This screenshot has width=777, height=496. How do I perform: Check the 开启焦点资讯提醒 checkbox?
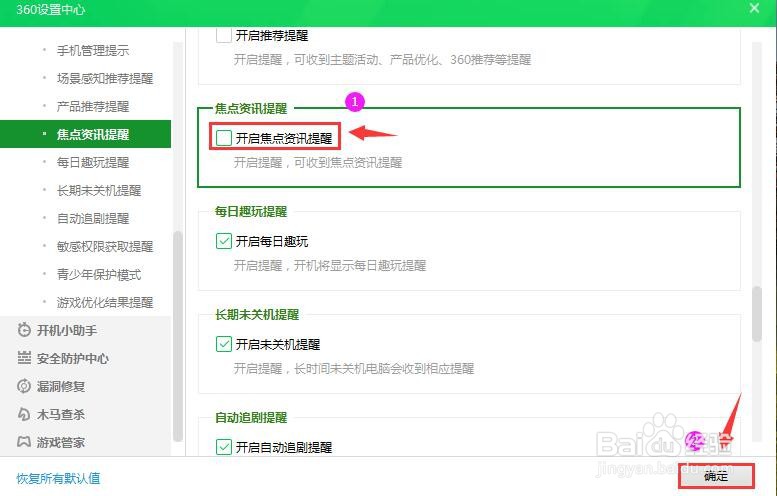(223, 138)
